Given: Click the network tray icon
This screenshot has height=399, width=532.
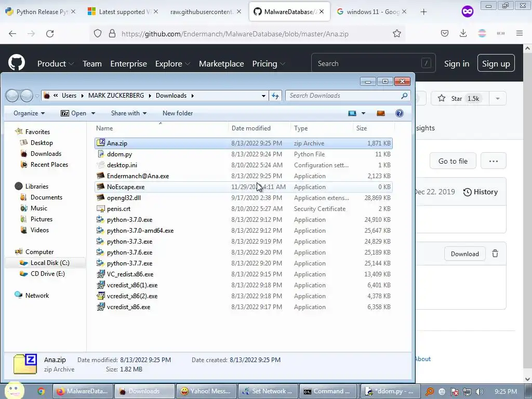Looking at the screenshot, I should click(x=467, y=392).
